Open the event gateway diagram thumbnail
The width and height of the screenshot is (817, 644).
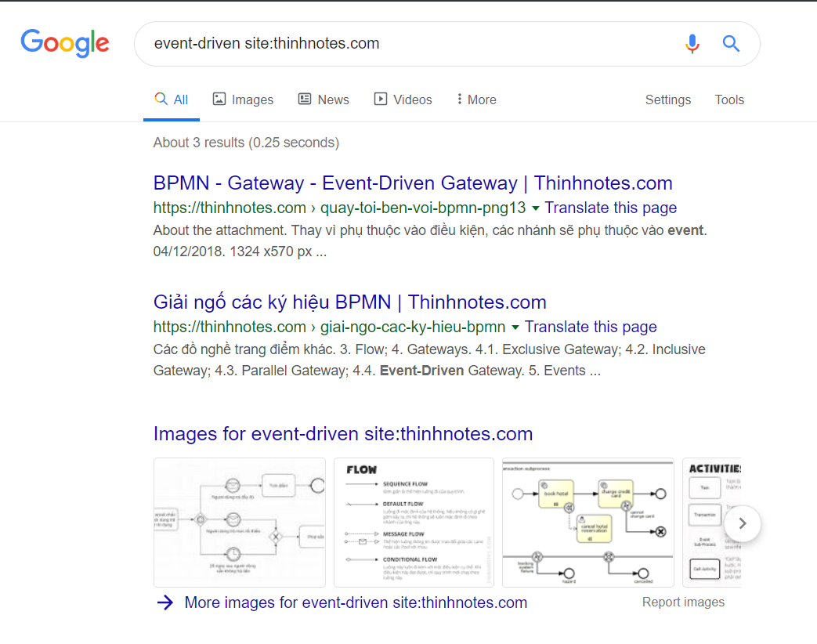pos(240,523)
